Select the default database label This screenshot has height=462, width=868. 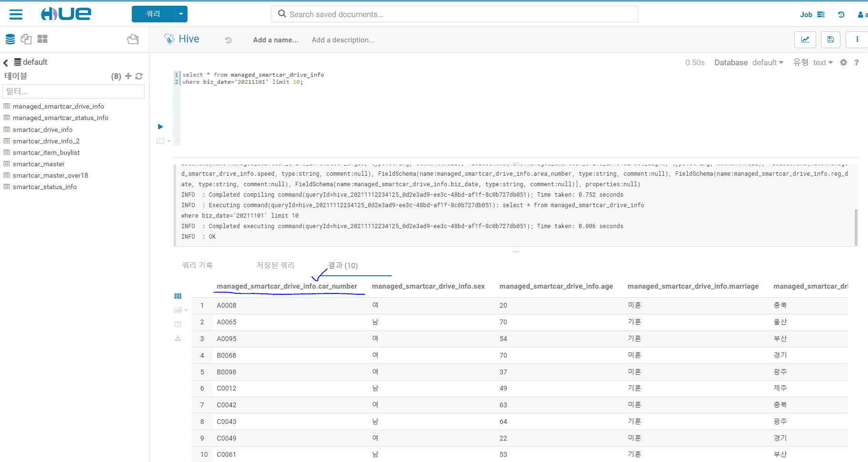pyautogui.click(x=35, y=62)
